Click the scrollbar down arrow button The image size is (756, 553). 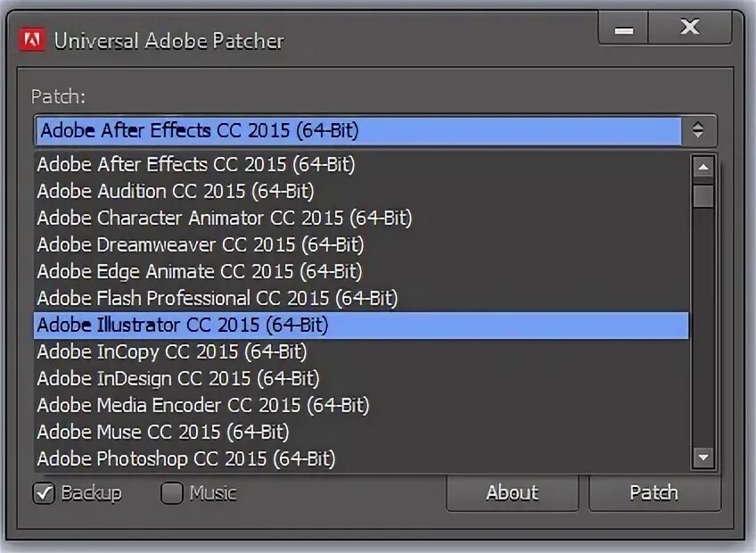[703, 457]
